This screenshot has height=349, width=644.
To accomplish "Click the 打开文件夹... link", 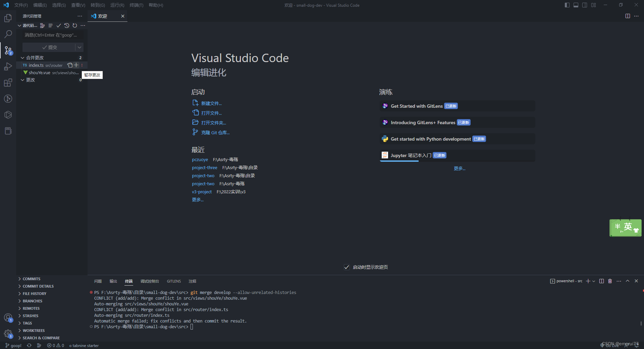I will [x=214, y=123].
